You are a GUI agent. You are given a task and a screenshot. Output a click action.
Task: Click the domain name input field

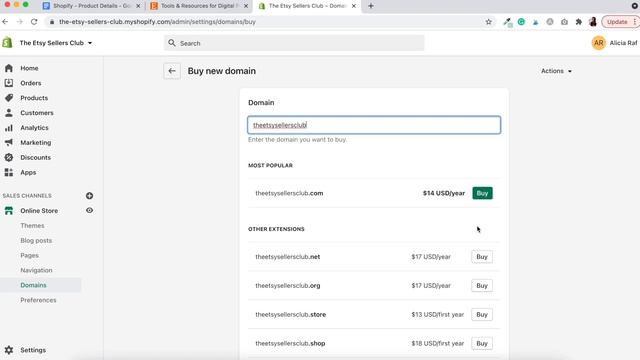pos(374,125)
